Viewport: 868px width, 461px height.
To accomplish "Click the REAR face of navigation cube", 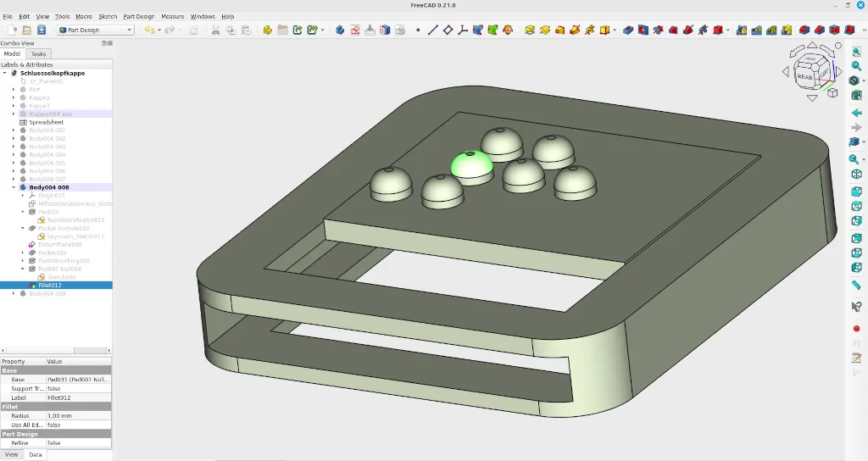I will click(805, 76).
